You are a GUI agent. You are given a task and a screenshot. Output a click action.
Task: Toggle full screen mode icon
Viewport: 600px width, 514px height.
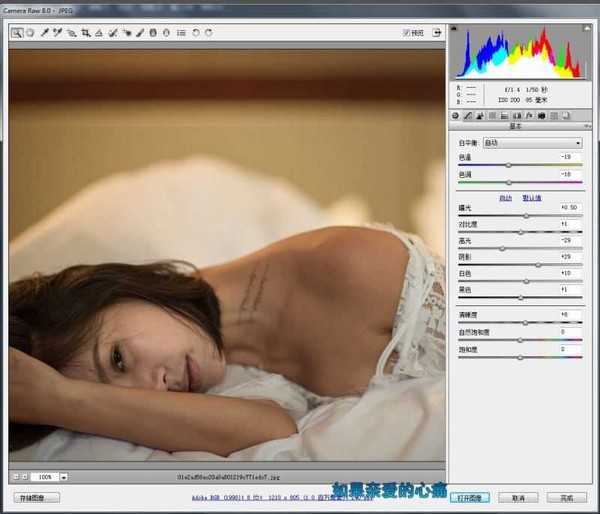coord(436,33)
